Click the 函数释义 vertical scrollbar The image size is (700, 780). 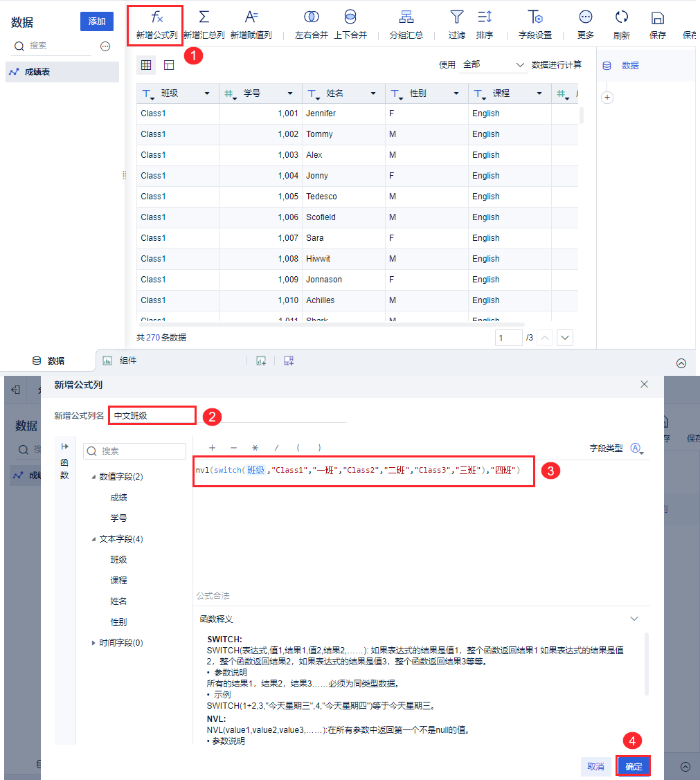pos(647,664)
